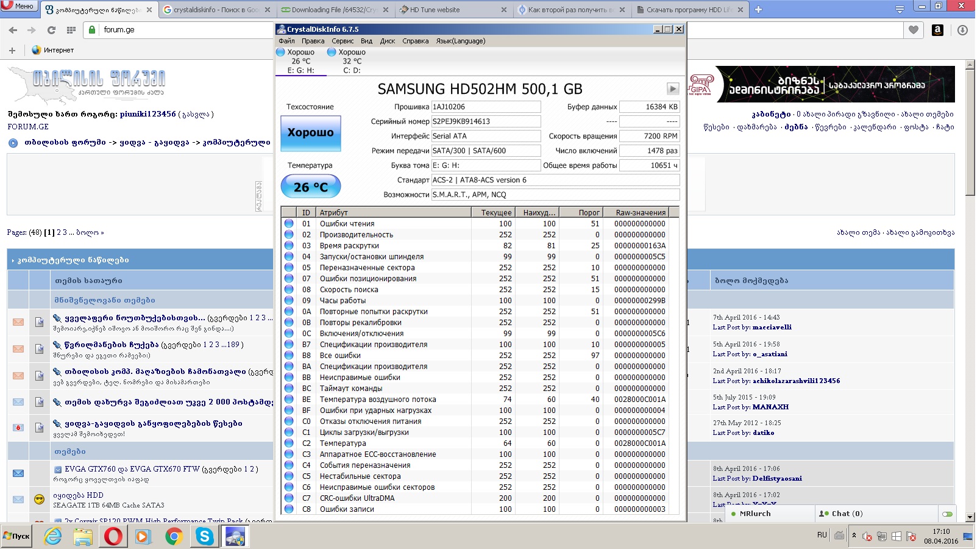Click the Amazon extension icon
The image size is (980, 549).
coord(937,30)
